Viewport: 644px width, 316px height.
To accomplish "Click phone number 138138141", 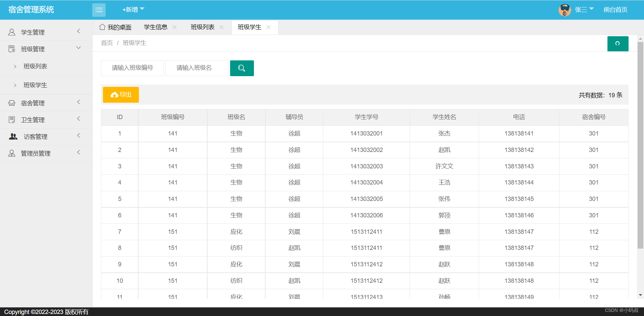I will point(519,134).
